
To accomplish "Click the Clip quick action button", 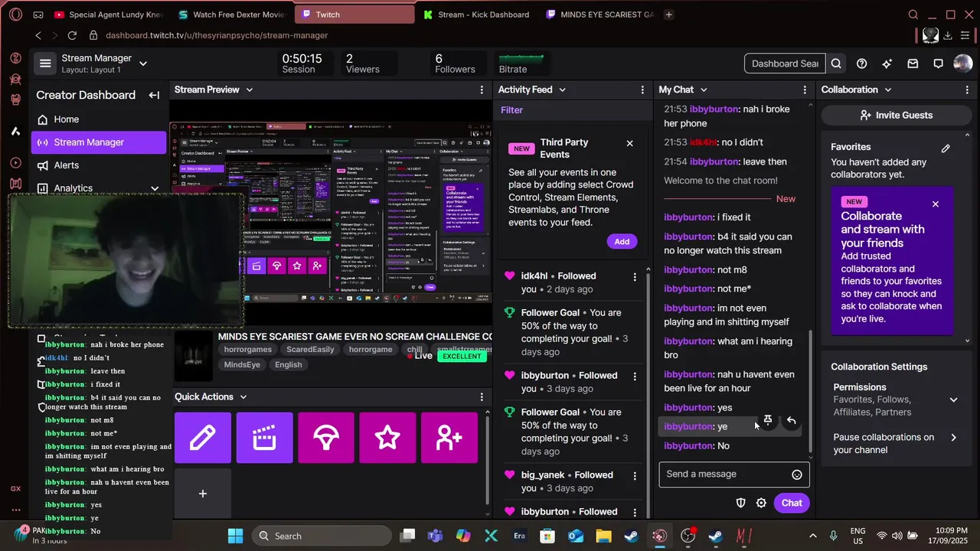I will pyautogui.click(x=264, y=438).
